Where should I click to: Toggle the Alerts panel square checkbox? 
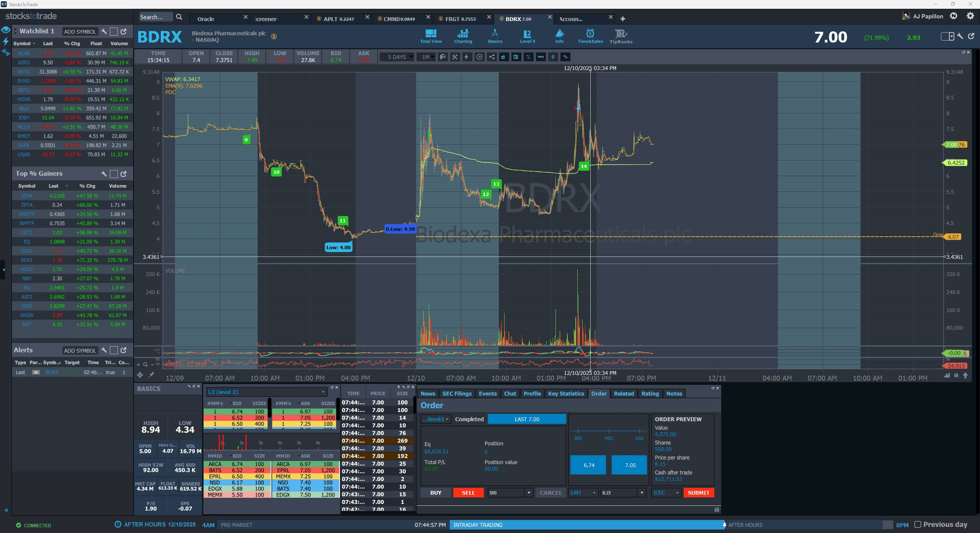114,350
